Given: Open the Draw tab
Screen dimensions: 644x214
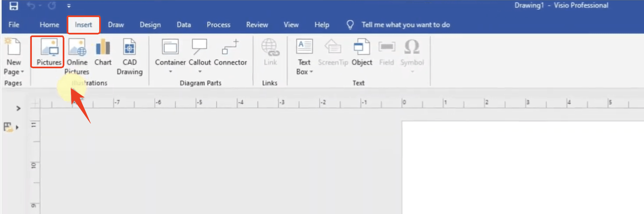Looking at the screenshot, I should point(116,25).
